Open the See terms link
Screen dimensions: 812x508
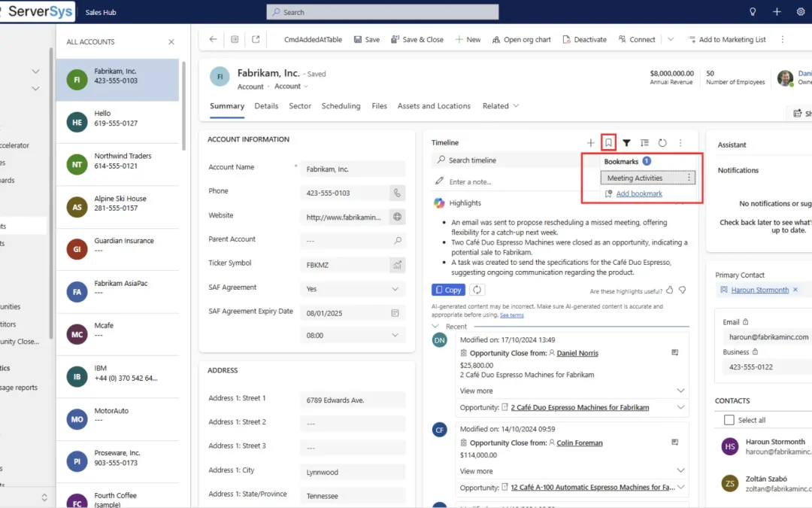point(512,315)
